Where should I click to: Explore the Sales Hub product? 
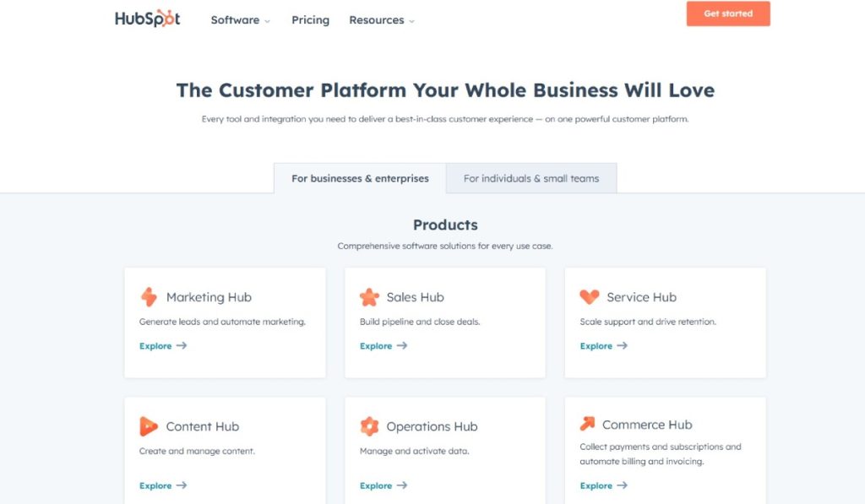point(376,346)
